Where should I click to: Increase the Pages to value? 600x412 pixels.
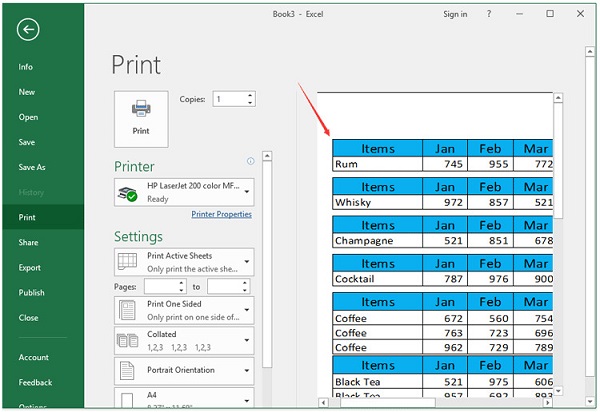coord(245,283)
